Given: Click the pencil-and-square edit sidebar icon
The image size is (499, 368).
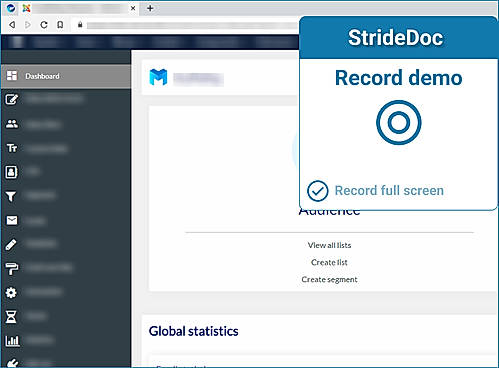Looking at the screenshot, I should point(12,99).
